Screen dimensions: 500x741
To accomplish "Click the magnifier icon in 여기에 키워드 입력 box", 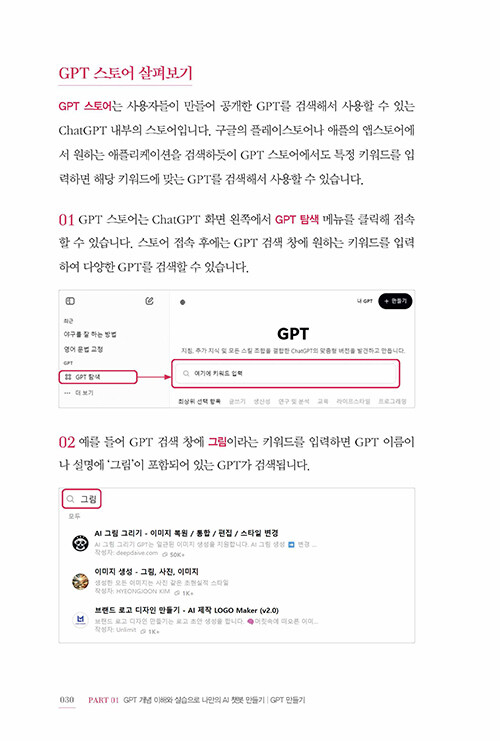I will [x=186, y=373].
